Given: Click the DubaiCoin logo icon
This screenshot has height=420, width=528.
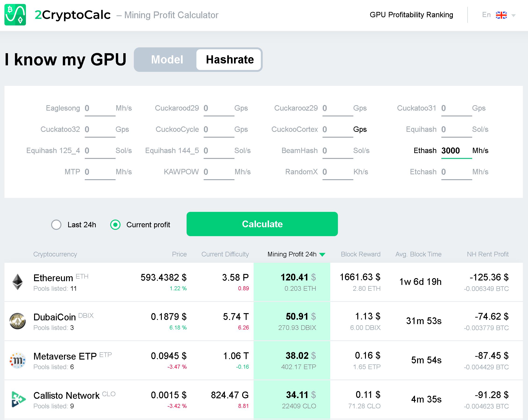Looking at the screenshot, I should tap(17, 321).
